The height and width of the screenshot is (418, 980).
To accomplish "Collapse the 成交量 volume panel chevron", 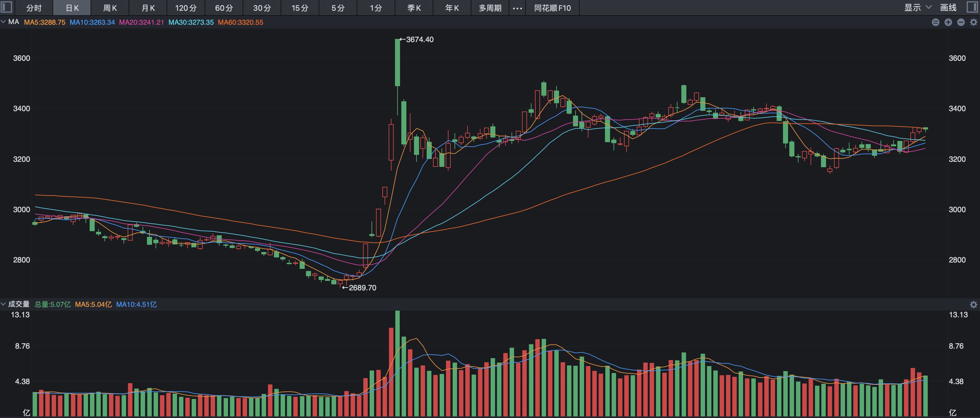I will pos(3,304).
